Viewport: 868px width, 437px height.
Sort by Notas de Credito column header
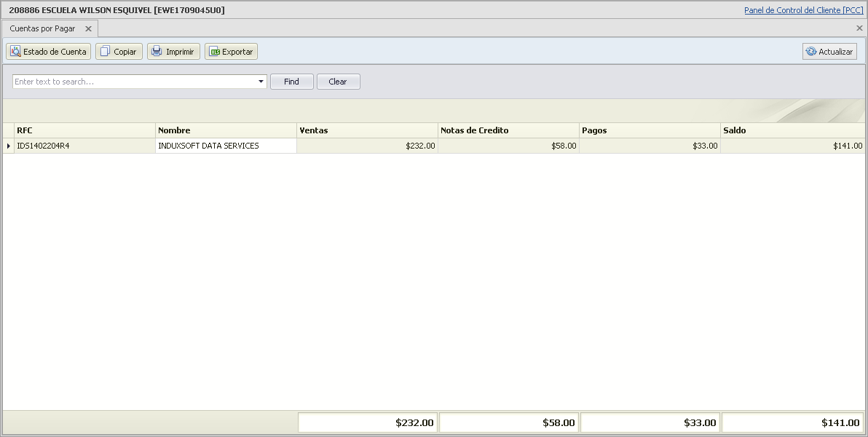click(508, 130)
